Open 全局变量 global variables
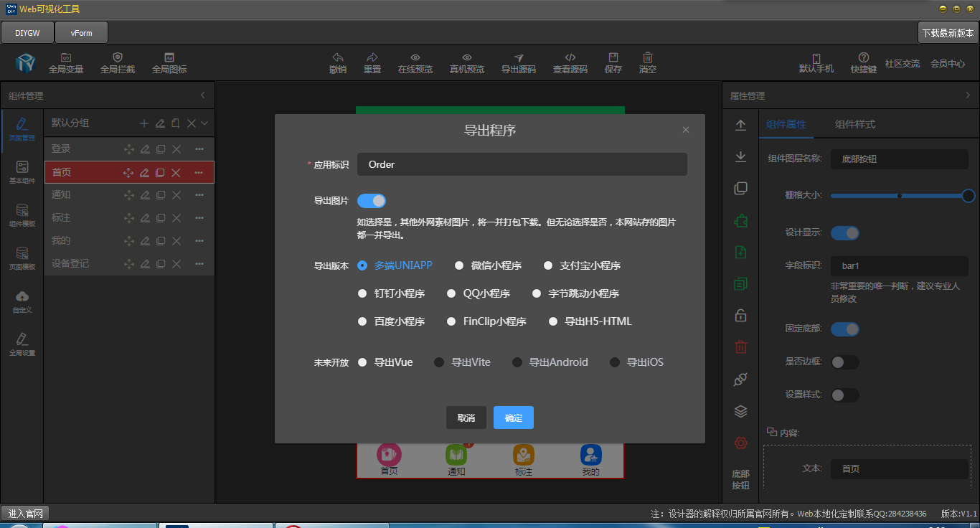 (x=66, y=62)
